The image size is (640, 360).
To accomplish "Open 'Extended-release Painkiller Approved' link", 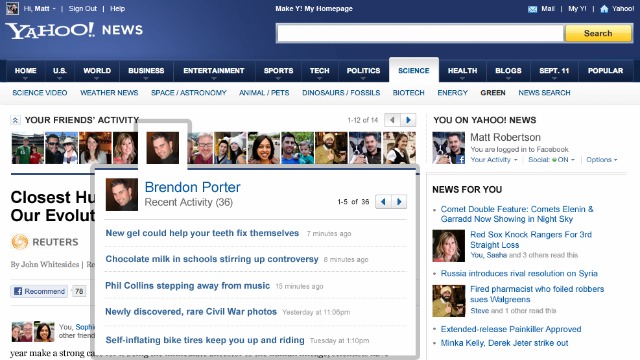I will [x=511, y=329].
